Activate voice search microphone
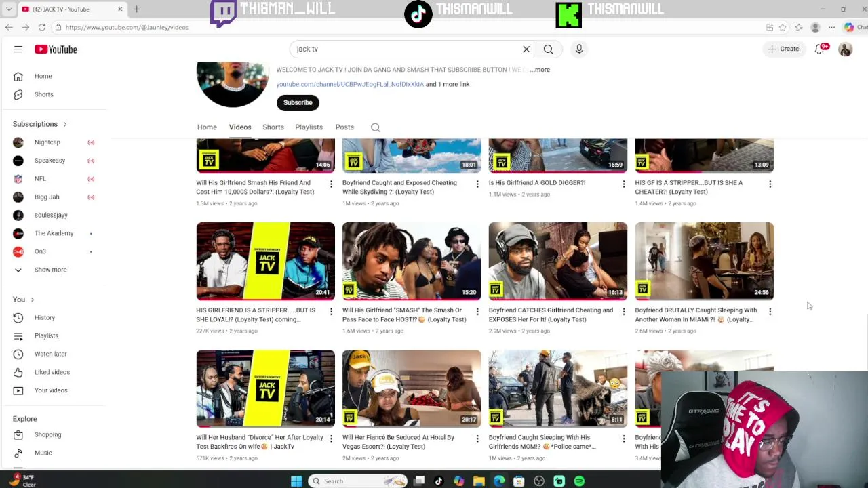 [579, 49]
